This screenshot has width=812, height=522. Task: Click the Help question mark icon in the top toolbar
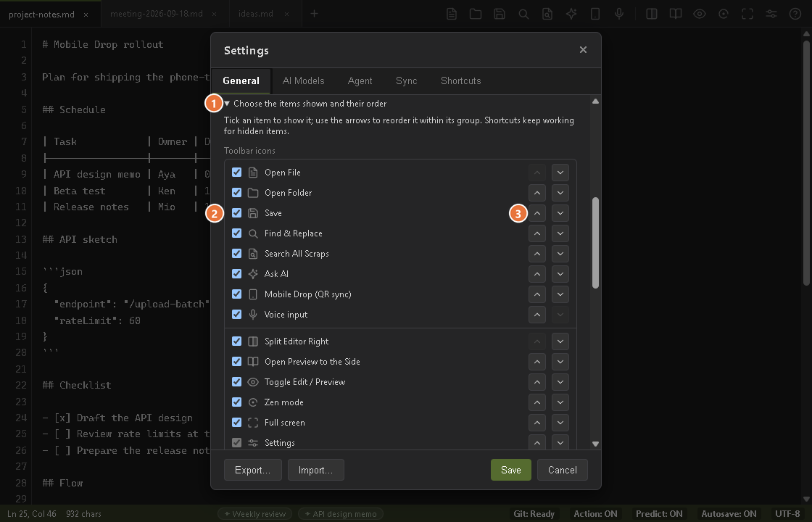pyautogui.click(x=795, y=14)
